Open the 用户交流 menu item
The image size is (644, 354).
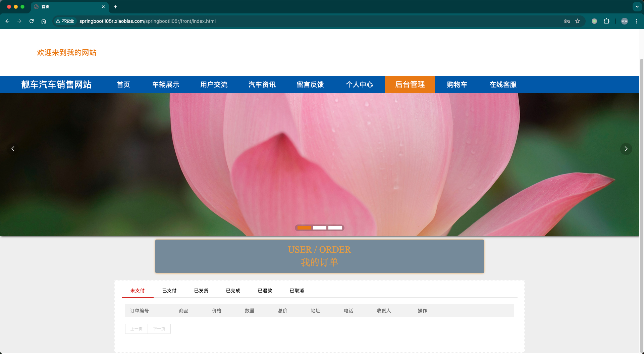pos(214,85)
